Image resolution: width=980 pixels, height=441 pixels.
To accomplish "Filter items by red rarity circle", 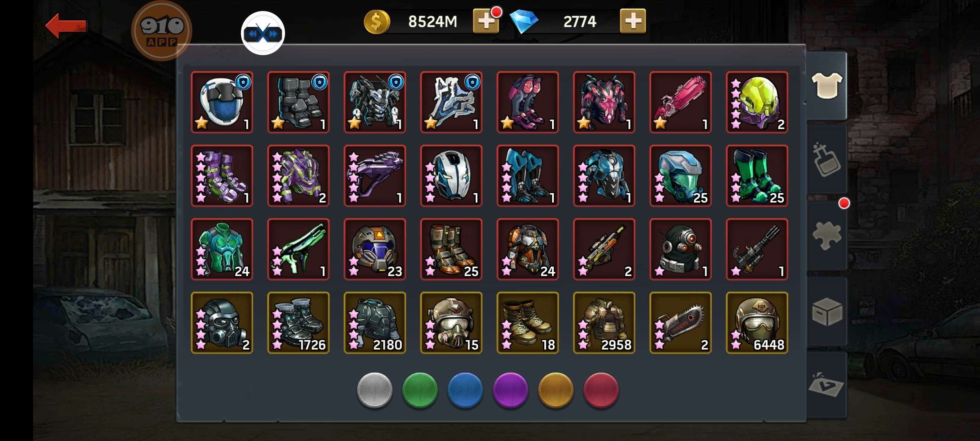I will [x=601, y=390].
